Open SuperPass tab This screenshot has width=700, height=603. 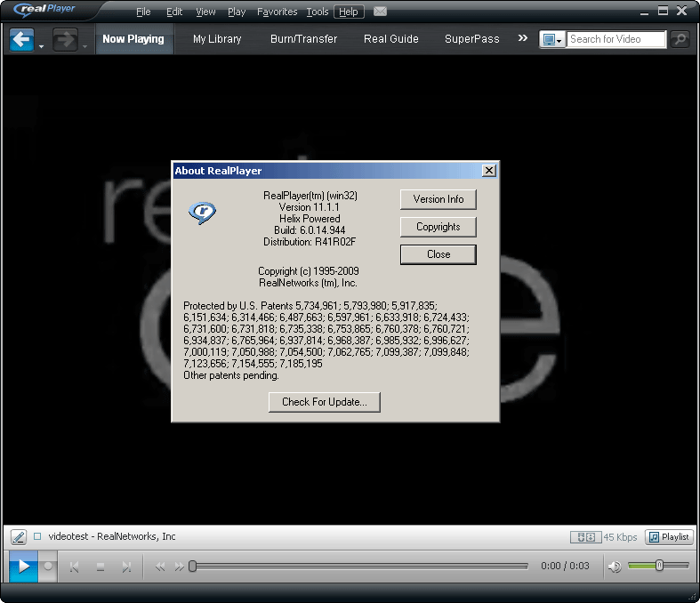coord(472,39)
